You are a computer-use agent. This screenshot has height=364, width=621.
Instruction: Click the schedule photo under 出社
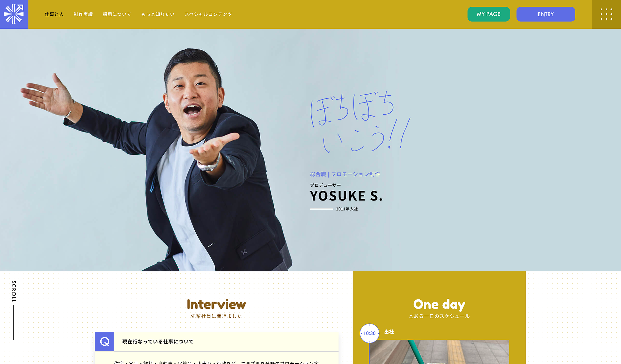tap(439, 352)
